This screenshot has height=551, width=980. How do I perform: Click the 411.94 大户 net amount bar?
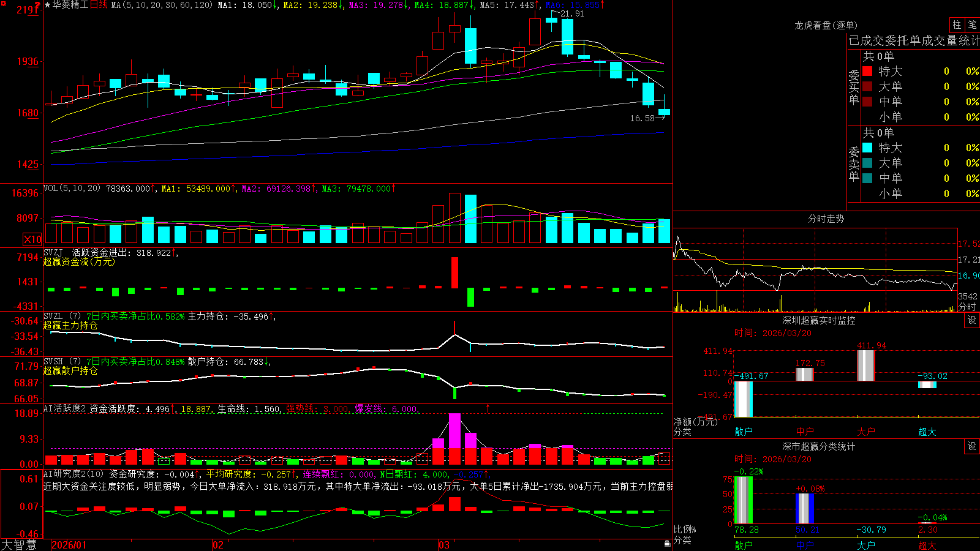tap(866, 365)
